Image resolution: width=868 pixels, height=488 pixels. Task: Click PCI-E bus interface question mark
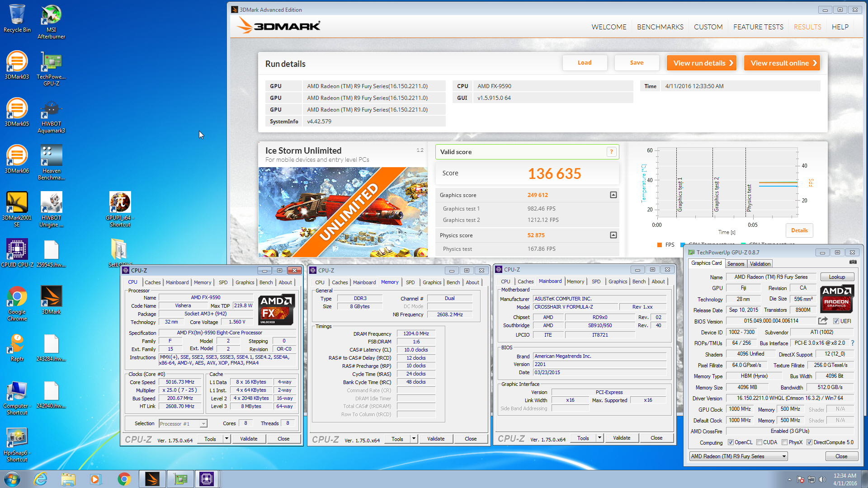(853, 343)
